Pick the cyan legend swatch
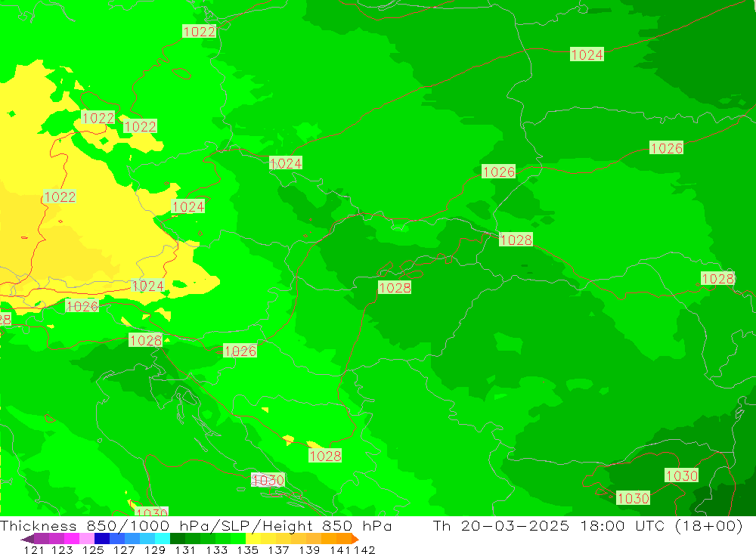Viewport: 756px width, 554px height. coord(163,538)
